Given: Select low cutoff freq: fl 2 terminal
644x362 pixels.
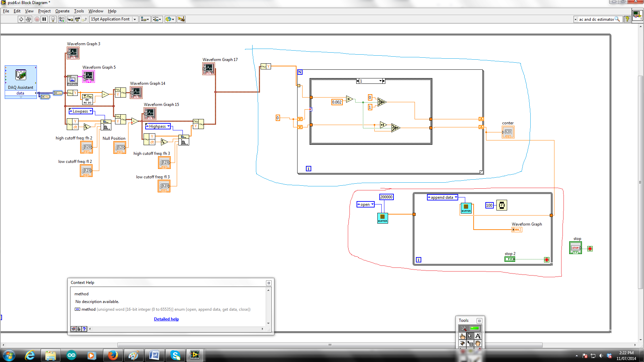Looking at the screenshot, I should point(86,171).
